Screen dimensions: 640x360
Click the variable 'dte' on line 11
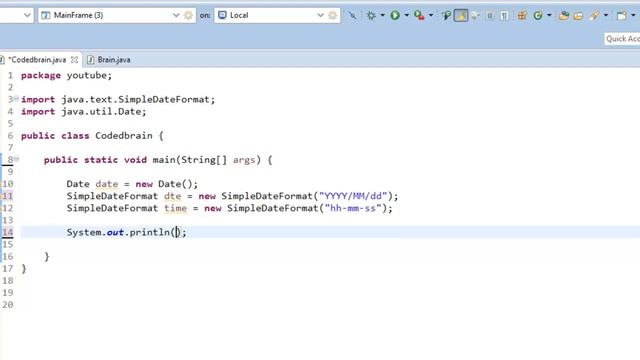click(173, 196)
